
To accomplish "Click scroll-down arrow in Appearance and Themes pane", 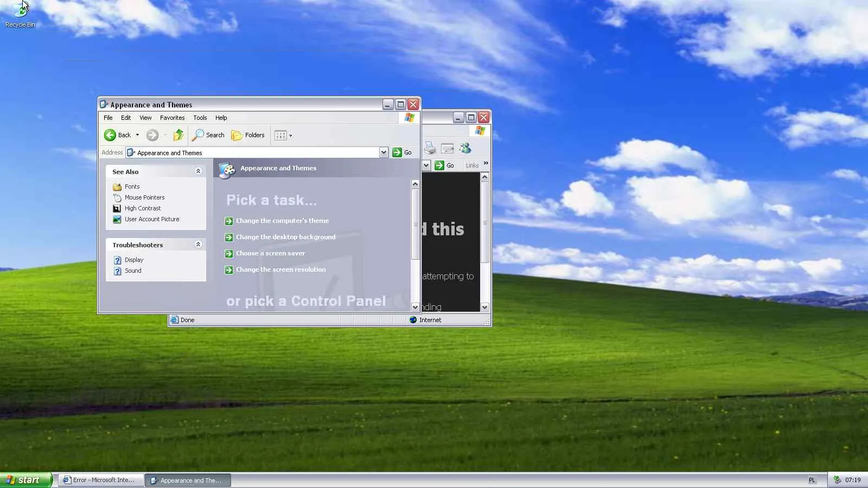I will (415, 307).
